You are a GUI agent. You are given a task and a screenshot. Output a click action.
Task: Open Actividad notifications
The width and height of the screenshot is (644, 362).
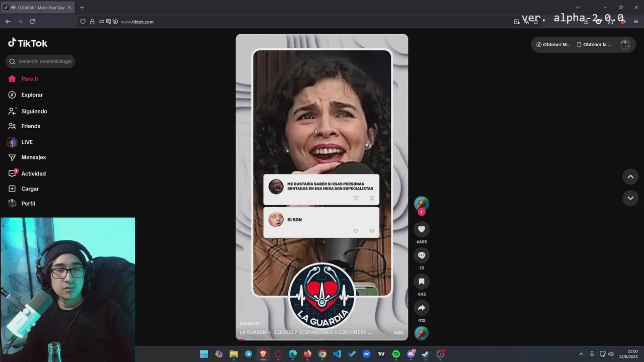pos(27,173)
